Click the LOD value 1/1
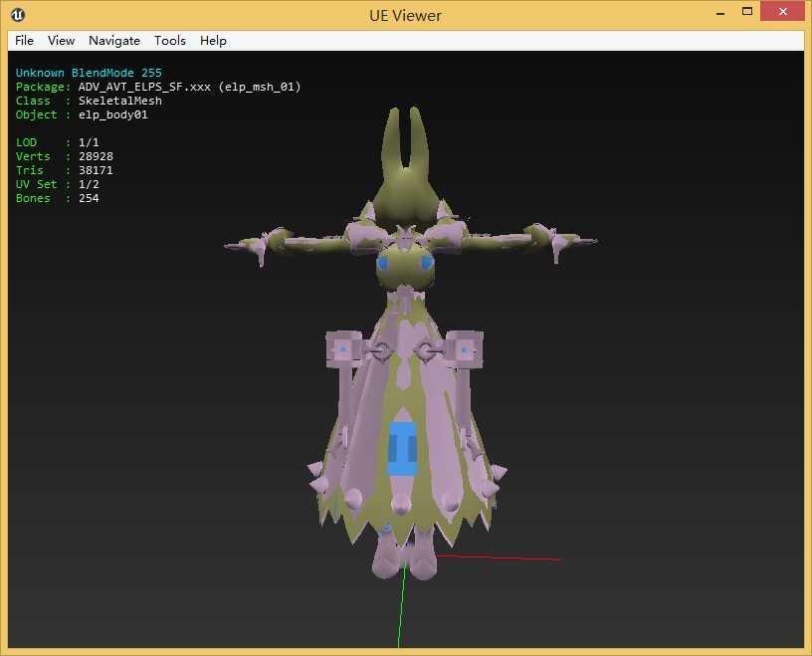 (89, 142)
